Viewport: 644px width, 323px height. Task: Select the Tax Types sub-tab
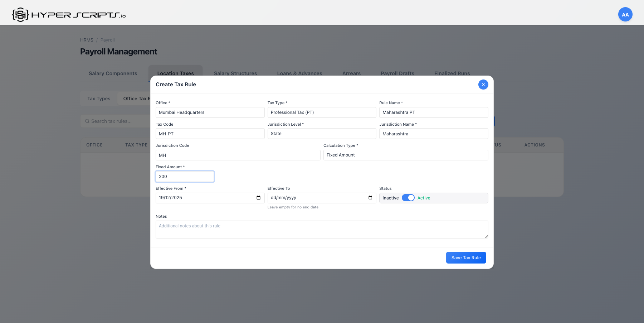click(99, 99)
